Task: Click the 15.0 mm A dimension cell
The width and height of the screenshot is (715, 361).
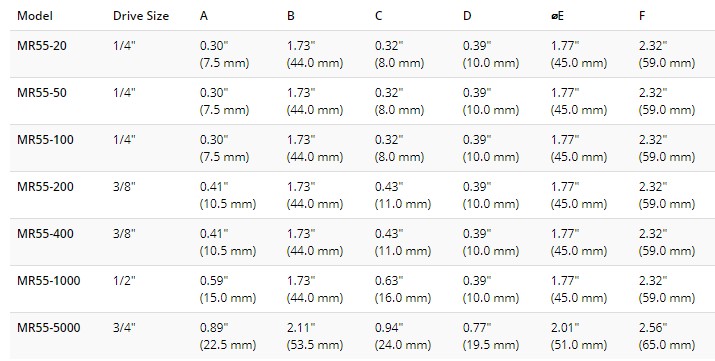Action: tap(228, 289)
